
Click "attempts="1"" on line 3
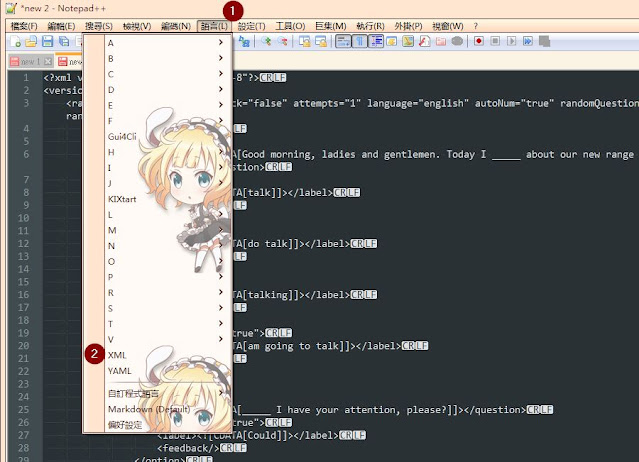point(327,103)
